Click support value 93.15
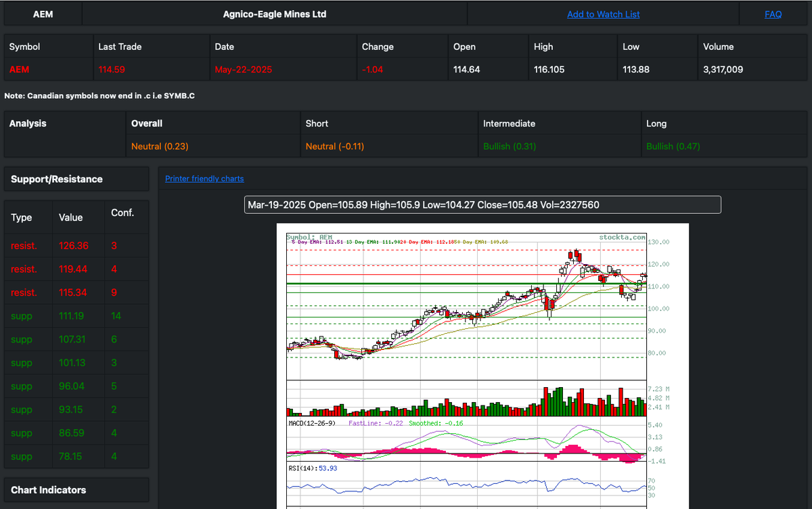Image resolution: width=812 pixels, height=509 pixels. click(71, 410)
